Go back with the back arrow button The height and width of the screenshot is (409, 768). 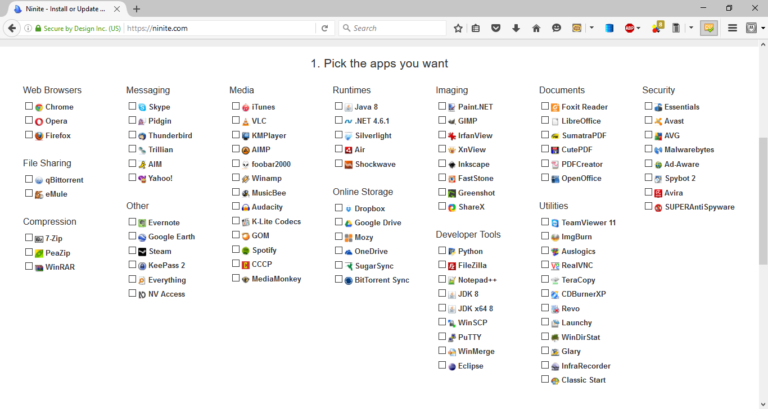12,28
